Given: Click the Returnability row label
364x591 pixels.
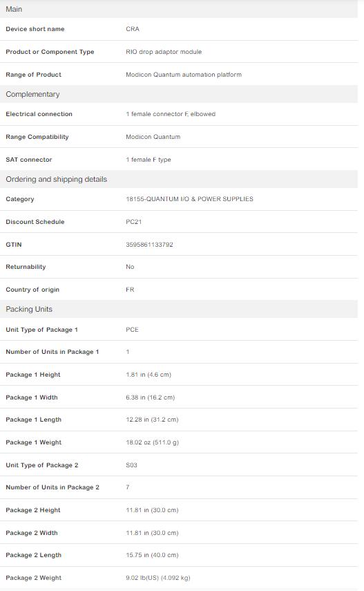Looking at the screenshot, I should pyautogui.click(x=26, y=267).
